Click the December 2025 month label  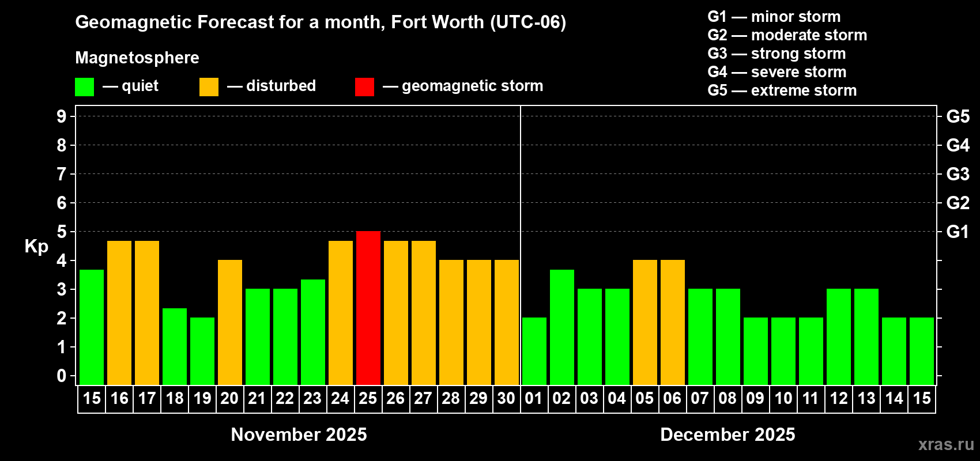pos(728,434)
